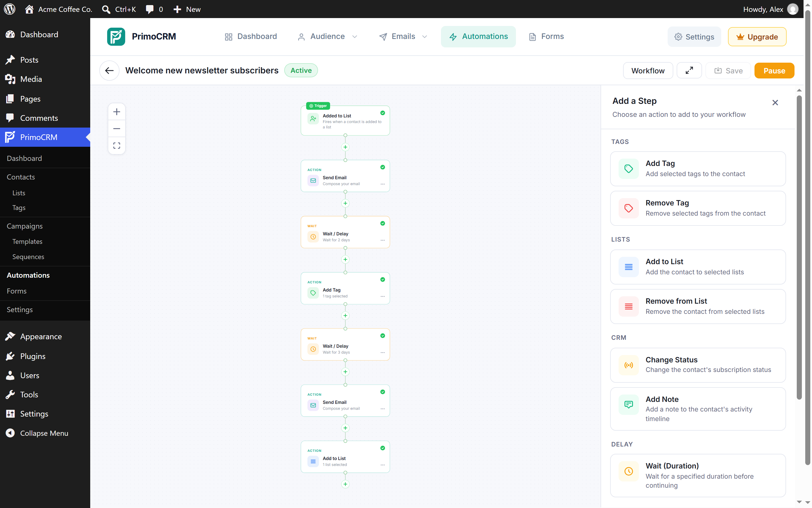Screen dimensions: 812x508
Task: Open PrimoCRM Settings with the gear button
Action: pos(694,37)
